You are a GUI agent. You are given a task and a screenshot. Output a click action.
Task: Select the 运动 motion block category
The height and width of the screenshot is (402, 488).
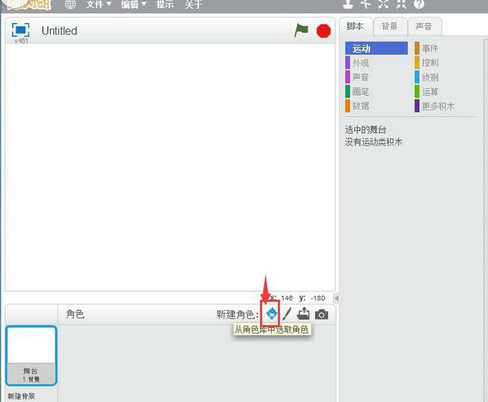click(x=376, y=48)
